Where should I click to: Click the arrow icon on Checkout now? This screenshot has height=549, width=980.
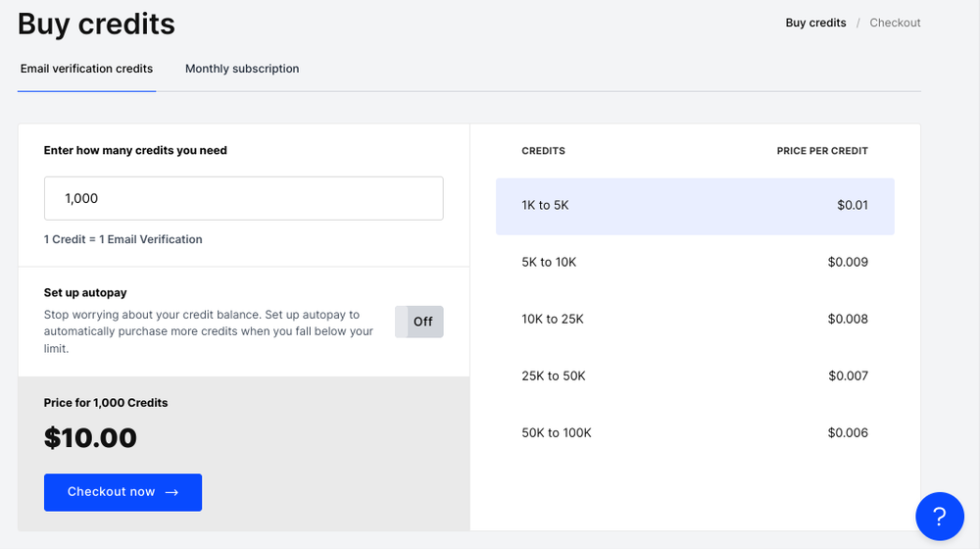pos(171,492)
